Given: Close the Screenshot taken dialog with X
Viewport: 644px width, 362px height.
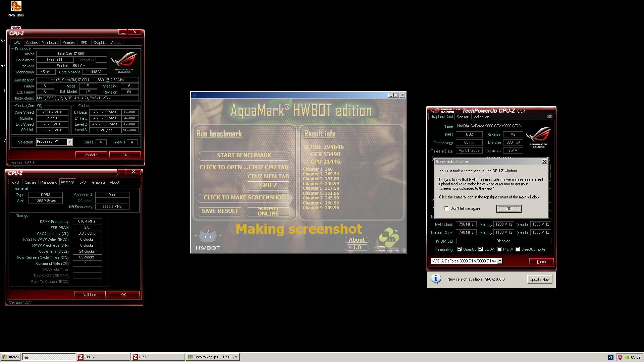Looking at the screenshot, I should click(544, 162).
